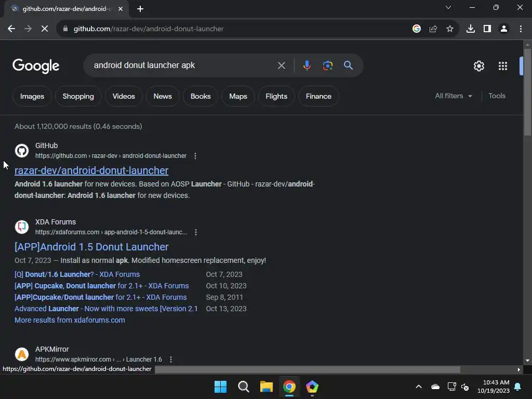Open the Windows Start menu
The image size is (532, 399).
tap(220, 387)
